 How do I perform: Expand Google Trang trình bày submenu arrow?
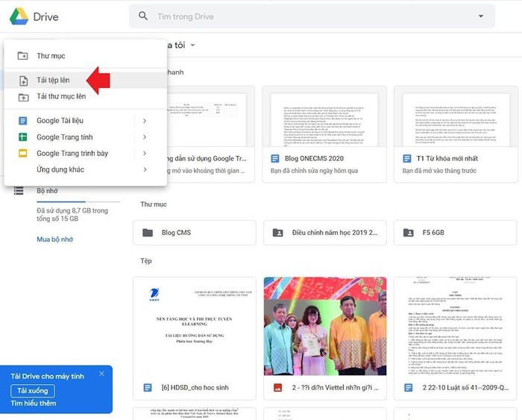144,154
